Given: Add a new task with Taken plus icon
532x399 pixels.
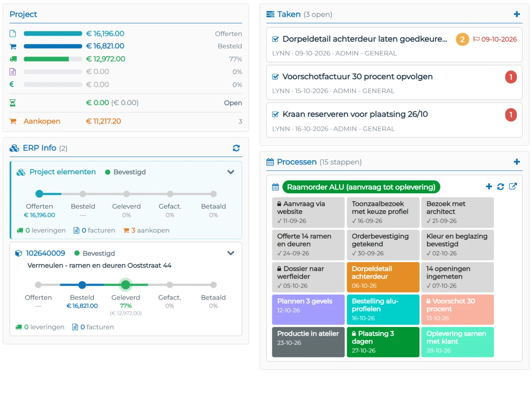Looking at the screenshot, I should 516,14.
